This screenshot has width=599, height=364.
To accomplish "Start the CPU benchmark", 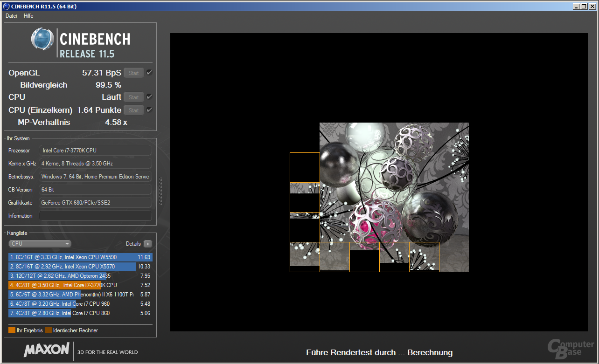I will click(134, 97).
